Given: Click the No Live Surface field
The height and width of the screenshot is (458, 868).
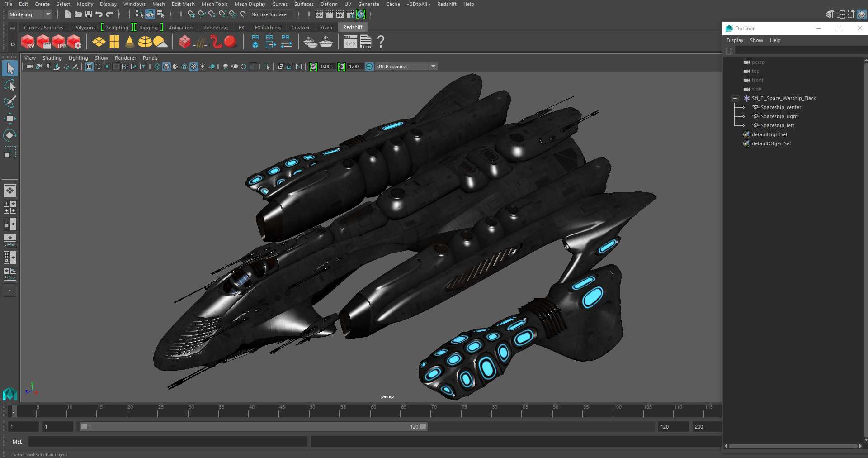Looking at the screenshot, I should 271,14.
